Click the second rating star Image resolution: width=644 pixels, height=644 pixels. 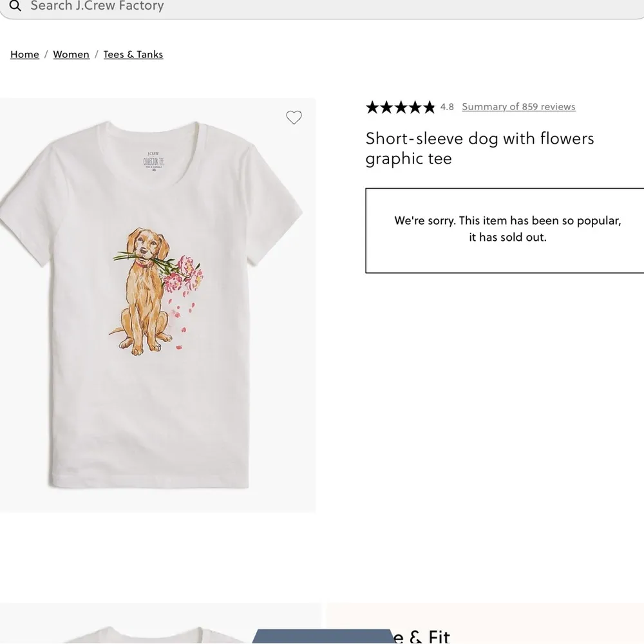[x=386, y=107]
